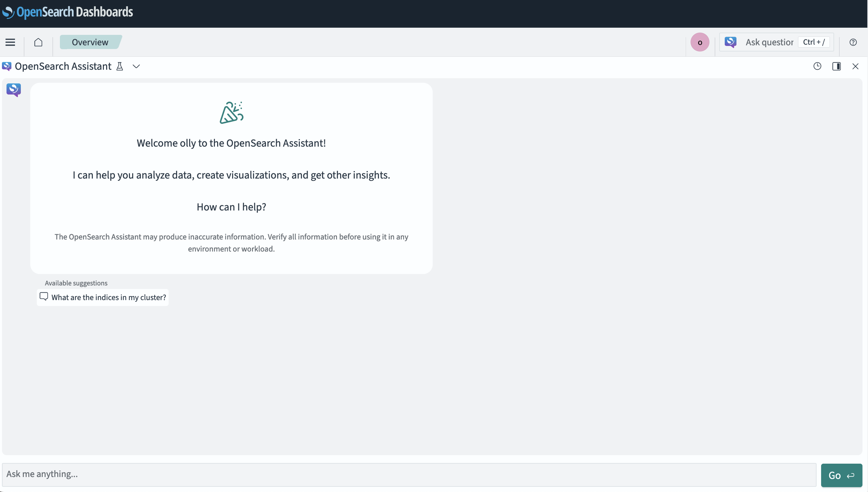Toggle the assistant sidebar panel layout
The width and height of the screenshot is (868, 492).
[837, 66]
